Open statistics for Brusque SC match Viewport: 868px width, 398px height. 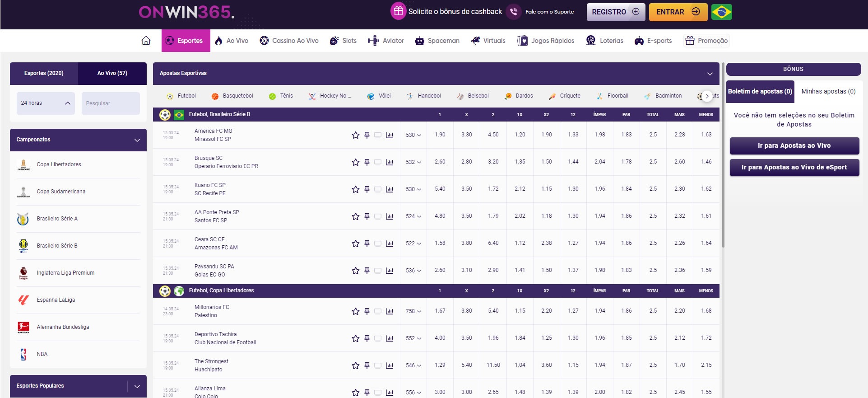click(x=390, y=162)
